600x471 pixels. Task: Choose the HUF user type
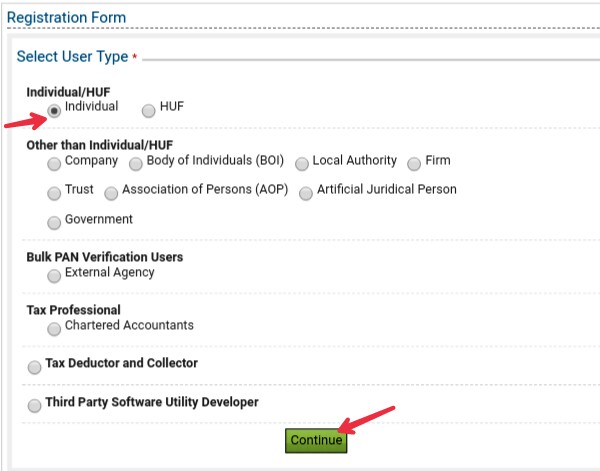148,111
